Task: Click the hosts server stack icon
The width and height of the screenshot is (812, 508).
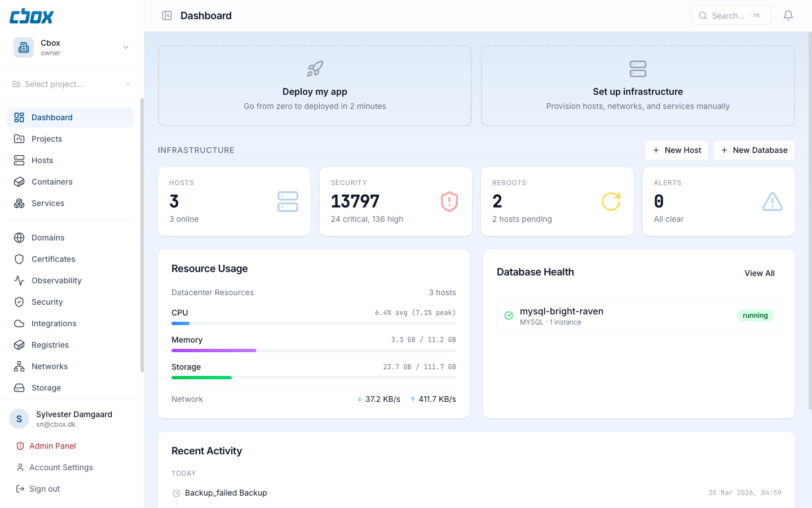Action: click(288, 202)
